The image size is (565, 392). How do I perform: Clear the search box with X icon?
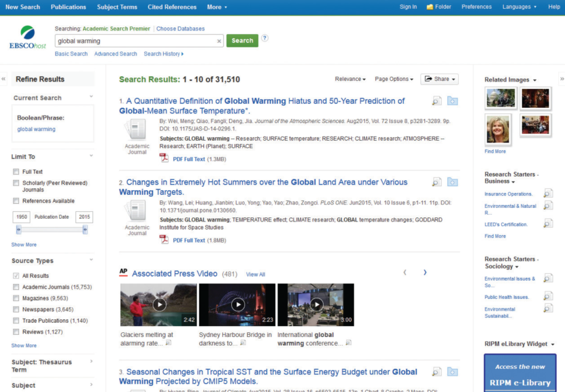click(219, 41)
